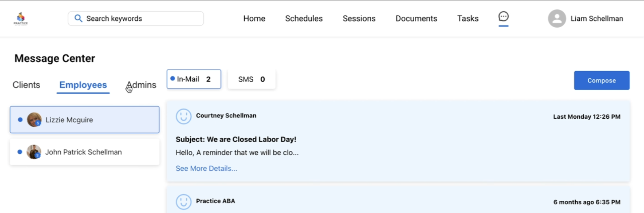This screenshot has height=213, width=644.
Task: Switch to the Clients tab
Action: click(x=26, y=85)
